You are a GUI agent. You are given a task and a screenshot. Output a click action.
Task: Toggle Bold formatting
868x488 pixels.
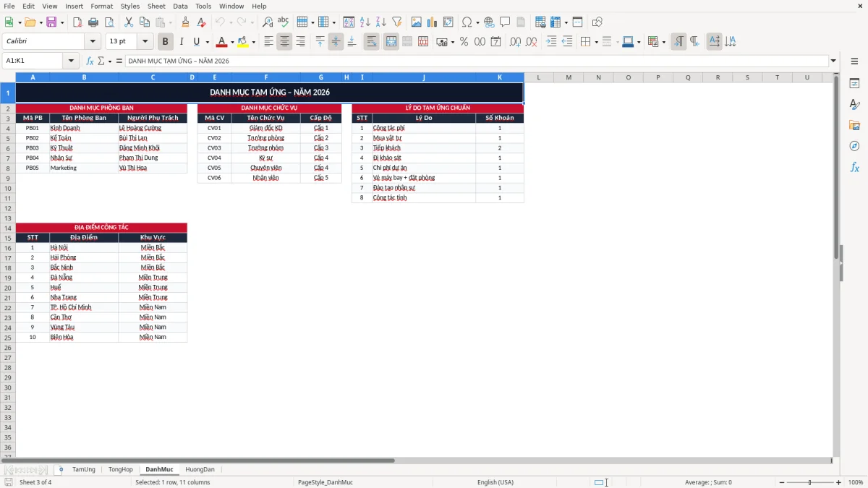(166, 42)
